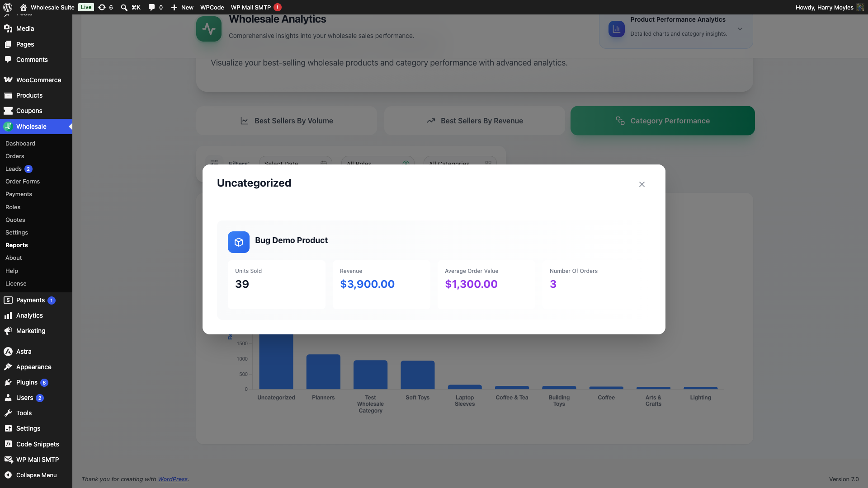Open the License submenu item

pos(16,283)
